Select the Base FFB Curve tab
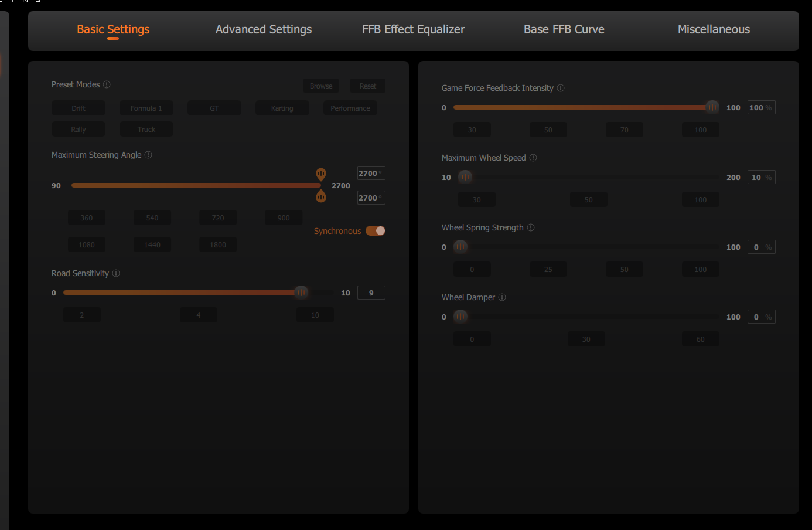The image size is (812, 530). (564, 29)
